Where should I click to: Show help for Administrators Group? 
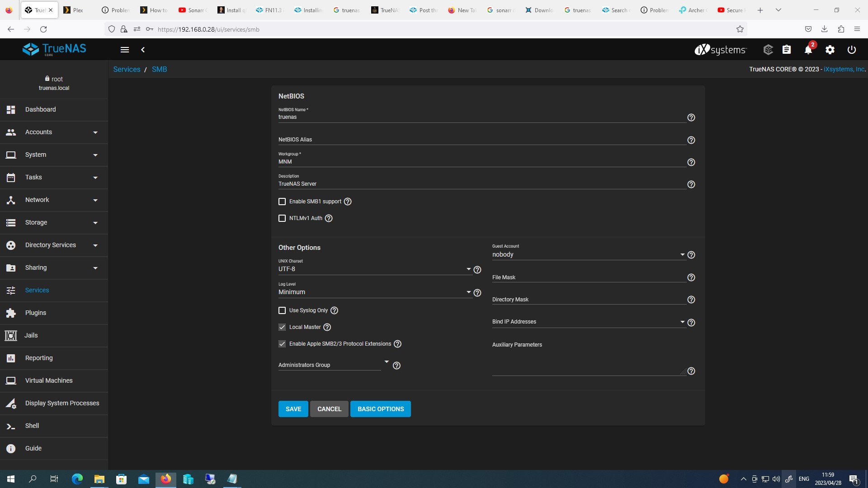click(396, 366)
